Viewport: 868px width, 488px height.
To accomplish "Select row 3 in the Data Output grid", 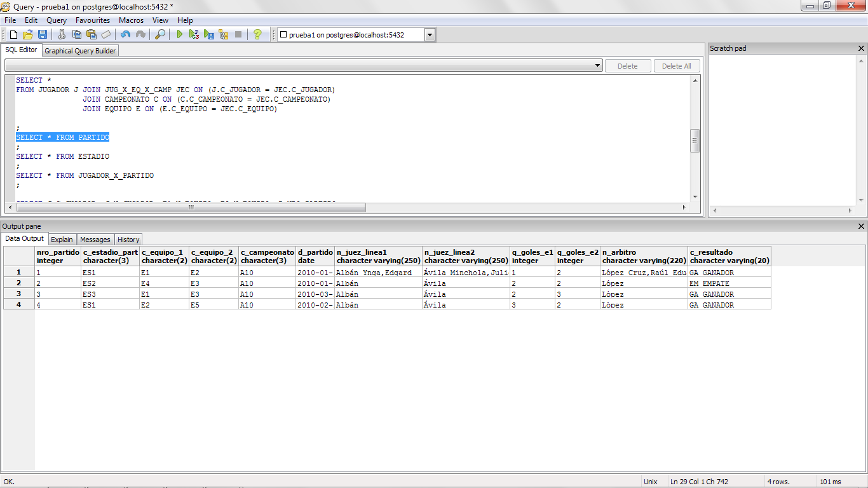I will 18,294.
